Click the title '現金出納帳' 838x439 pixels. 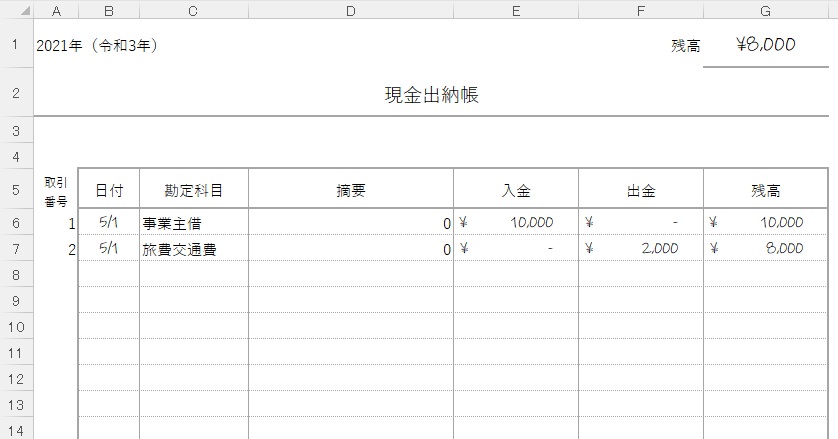[x=431, y=95]
